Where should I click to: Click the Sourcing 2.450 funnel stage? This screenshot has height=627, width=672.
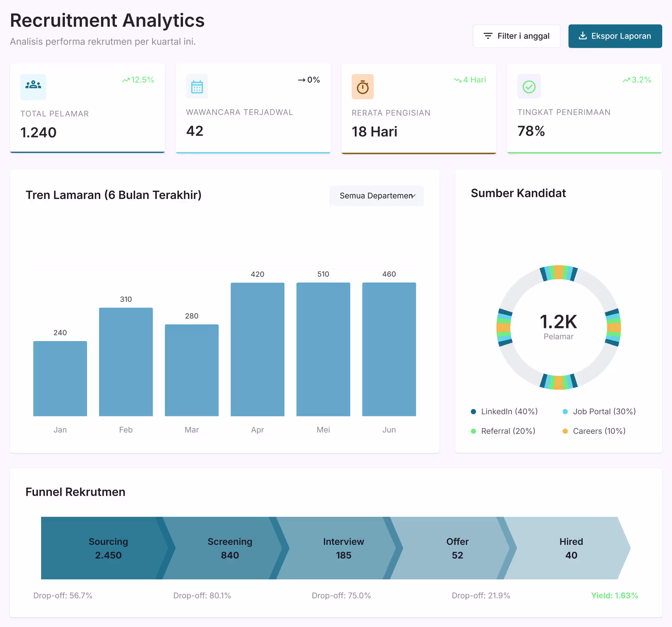[108, 548]
